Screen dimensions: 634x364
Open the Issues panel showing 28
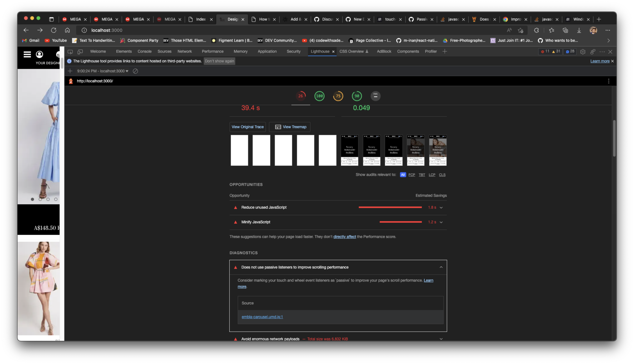570,51
